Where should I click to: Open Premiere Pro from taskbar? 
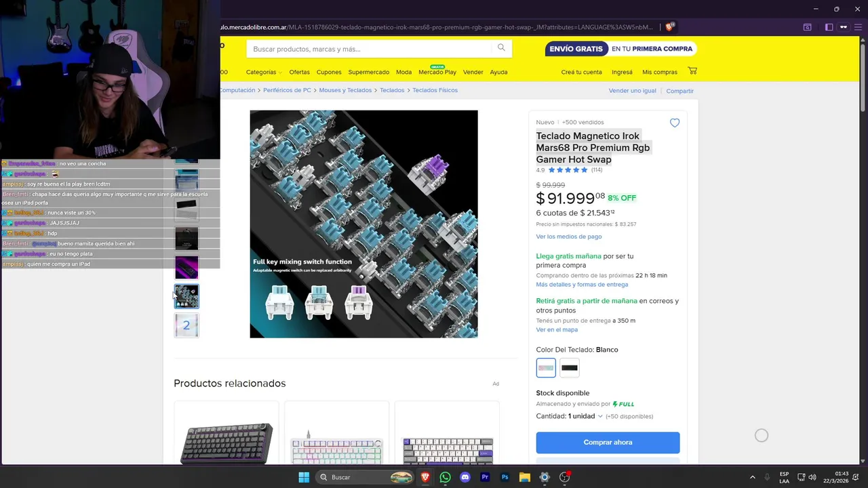[x=485, y=477]
